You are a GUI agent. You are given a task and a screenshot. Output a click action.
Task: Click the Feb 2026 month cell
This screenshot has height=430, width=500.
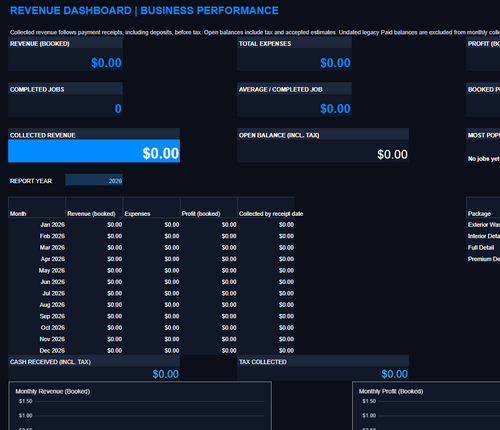pos(37,236)
